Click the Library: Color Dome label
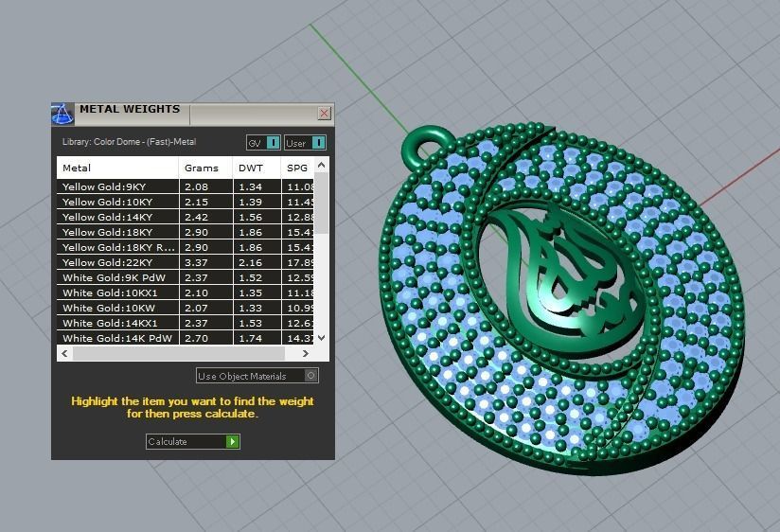 [x=129, y=142]
